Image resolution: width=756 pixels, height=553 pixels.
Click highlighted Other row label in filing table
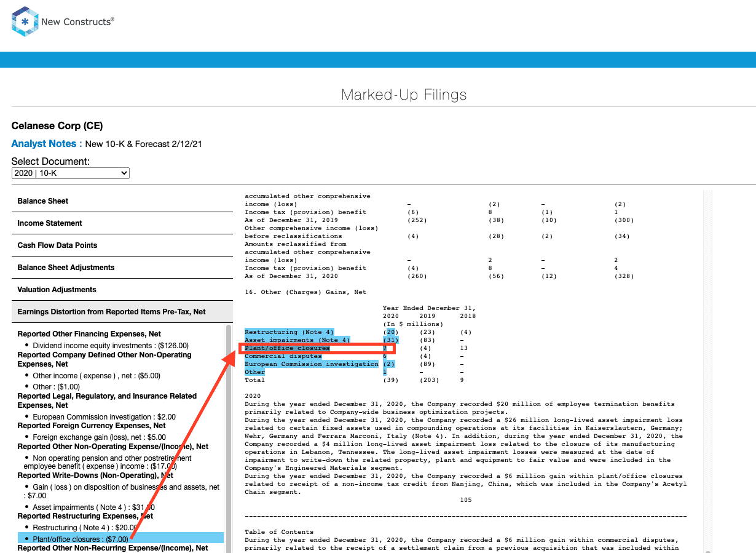click(255, 372)
